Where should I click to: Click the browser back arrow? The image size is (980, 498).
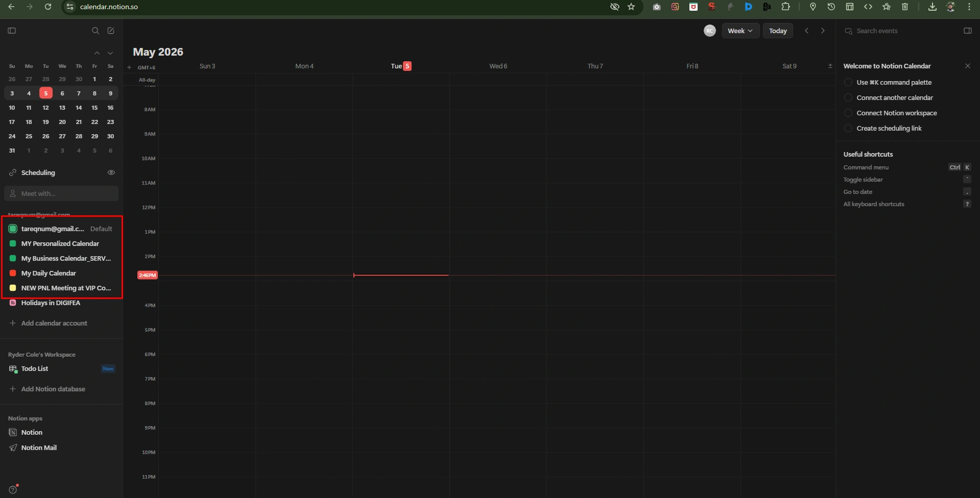click(11, 7)
